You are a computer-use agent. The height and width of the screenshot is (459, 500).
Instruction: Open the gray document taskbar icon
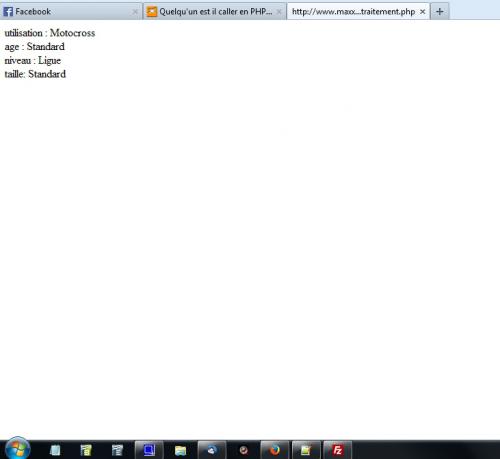coord(117,450)
